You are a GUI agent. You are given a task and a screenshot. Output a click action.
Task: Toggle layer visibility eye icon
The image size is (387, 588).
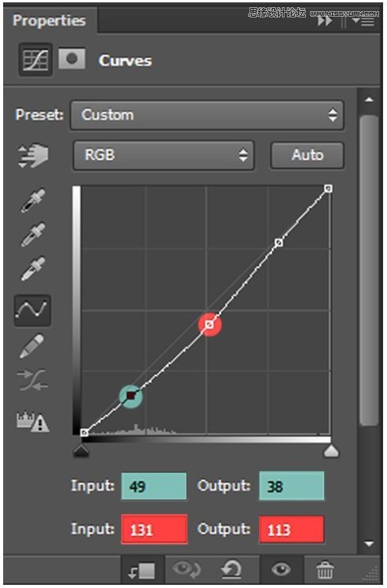coord(281,570)
